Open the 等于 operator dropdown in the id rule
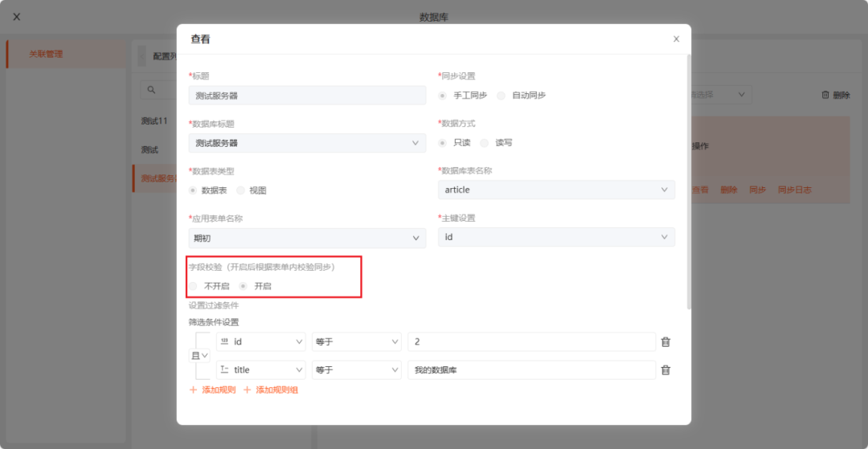 pos(357,341)
